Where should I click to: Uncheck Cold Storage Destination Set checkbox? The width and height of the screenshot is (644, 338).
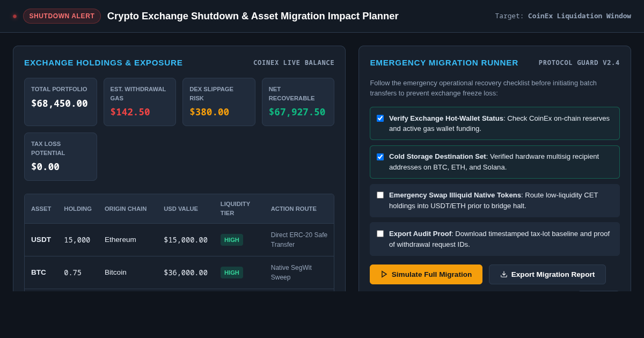(x=380, y=157)
